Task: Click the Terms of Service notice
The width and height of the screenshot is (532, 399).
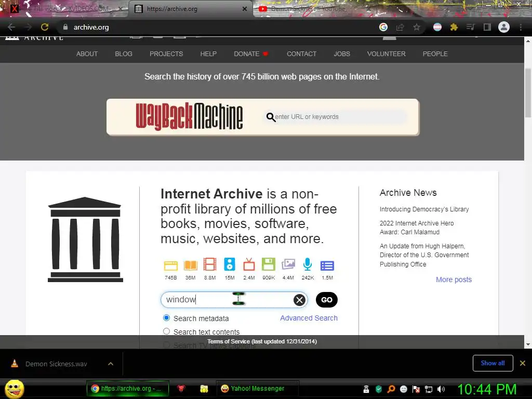Action: (262, 342)
